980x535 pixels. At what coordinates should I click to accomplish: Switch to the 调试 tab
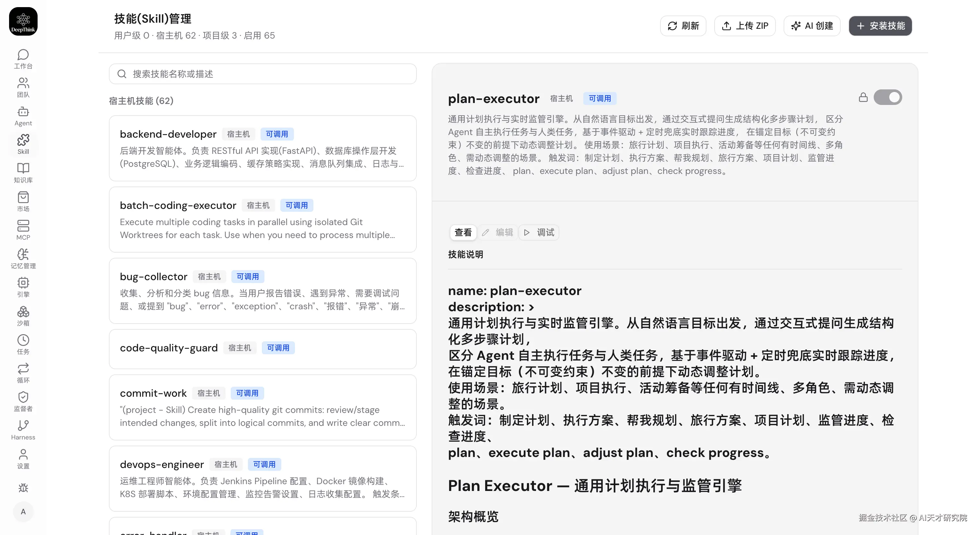coord(539,232)
